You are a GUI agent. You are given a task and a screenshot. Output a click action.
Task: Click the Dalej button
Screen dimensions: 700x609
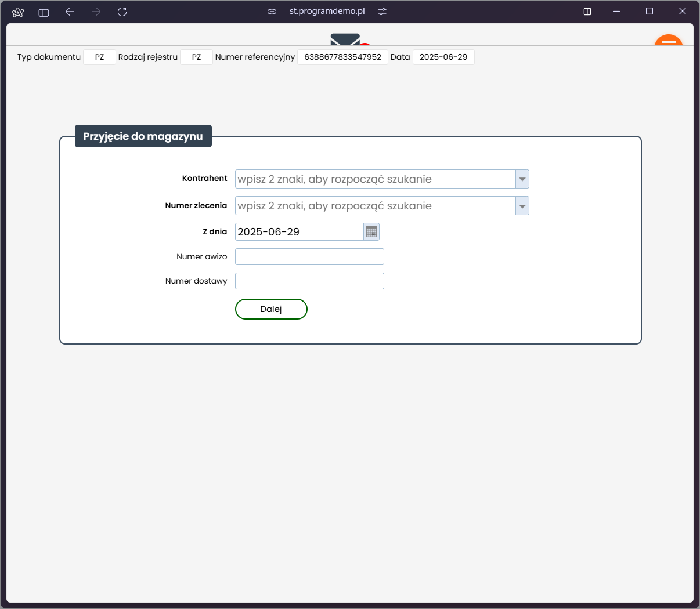point(271,309)
